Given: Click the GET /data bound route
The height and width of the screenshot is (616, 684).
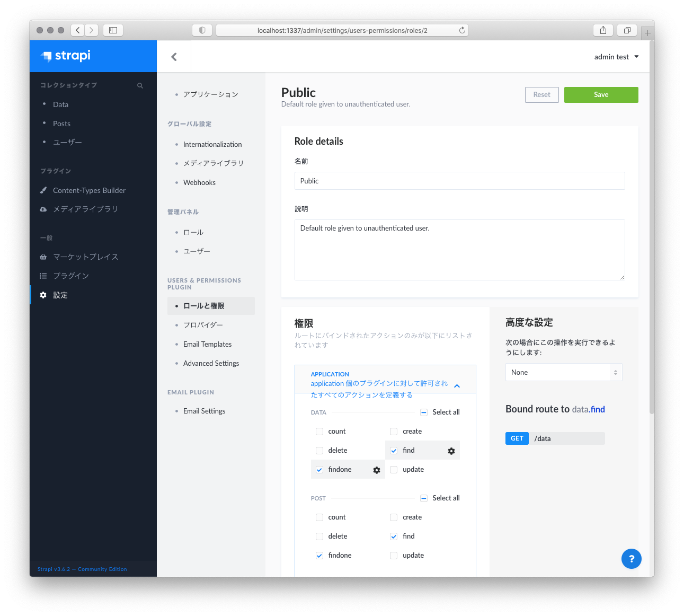Looking at the screenshot, I should tap(555, 438).
